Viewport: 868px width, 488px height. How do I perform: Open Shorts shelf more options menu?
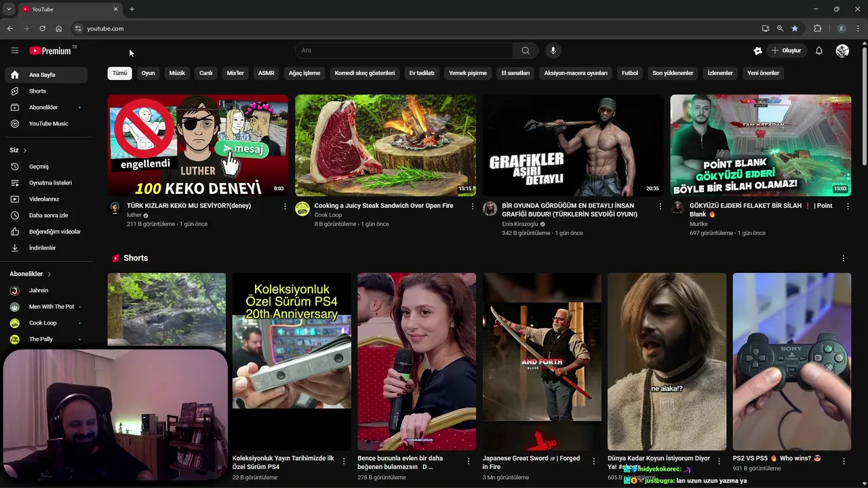pos(844,258)
